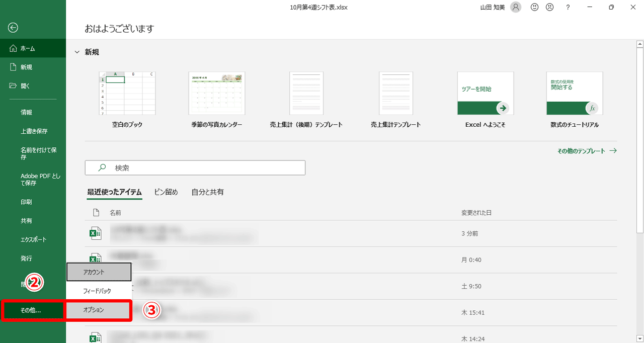Screen dimensions: 644x343
Task: Open the 印刷 page
Action: pyautogui.click(x=22, y=202)
